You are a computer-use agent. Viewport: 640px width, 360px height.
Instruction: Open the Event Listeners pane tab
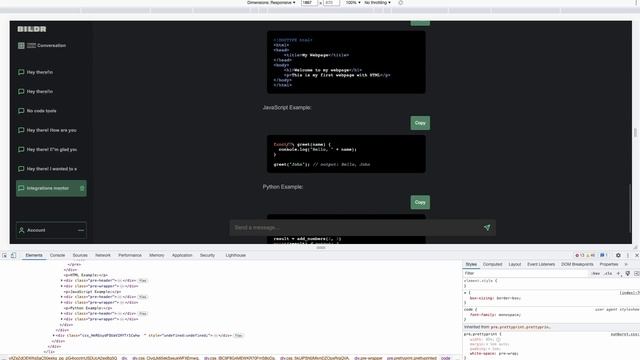[x=541, y=264]
